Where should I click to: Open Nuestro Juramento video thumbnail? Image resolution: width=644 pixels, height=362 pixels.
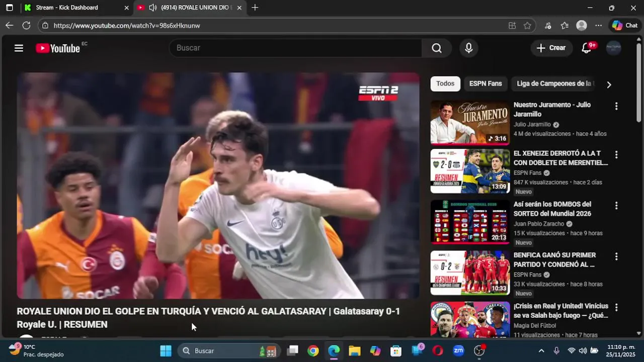pos(470,123)
